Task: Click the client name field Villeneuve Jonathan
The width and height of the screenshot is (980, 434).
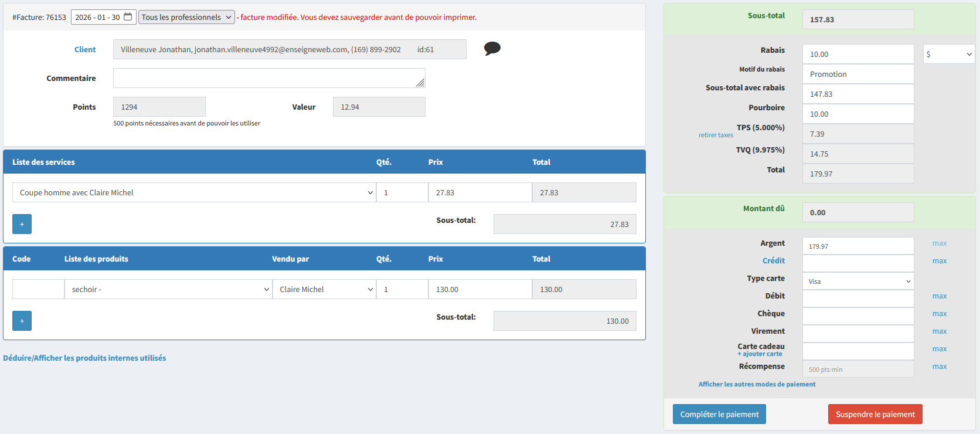Action: coord(290,49)
